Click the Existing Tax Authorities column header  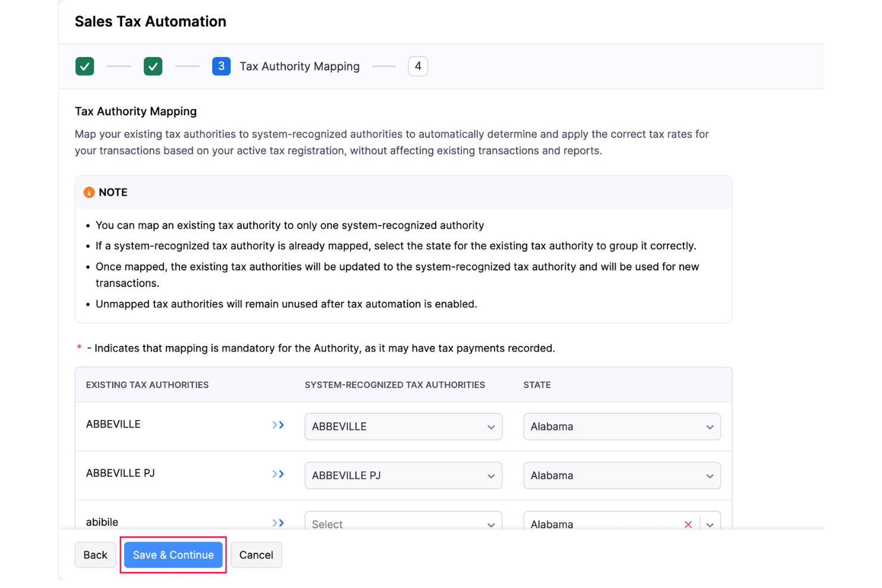pyautogui.click(x=147, y=385)
